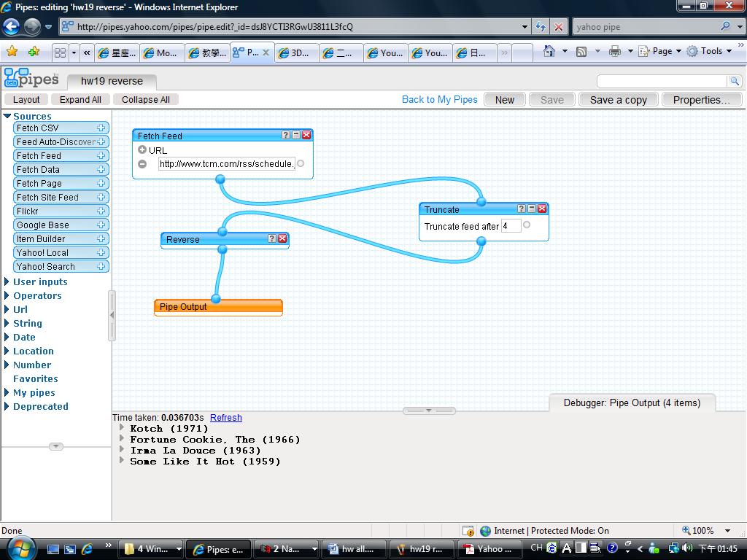Open the Favorites section in the sidebar

35,378
